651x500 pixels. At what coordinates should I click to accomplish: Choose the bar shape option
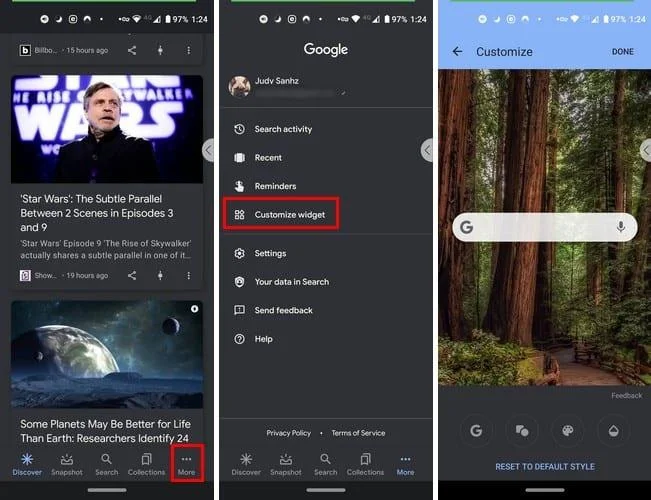tap(522, 431)
